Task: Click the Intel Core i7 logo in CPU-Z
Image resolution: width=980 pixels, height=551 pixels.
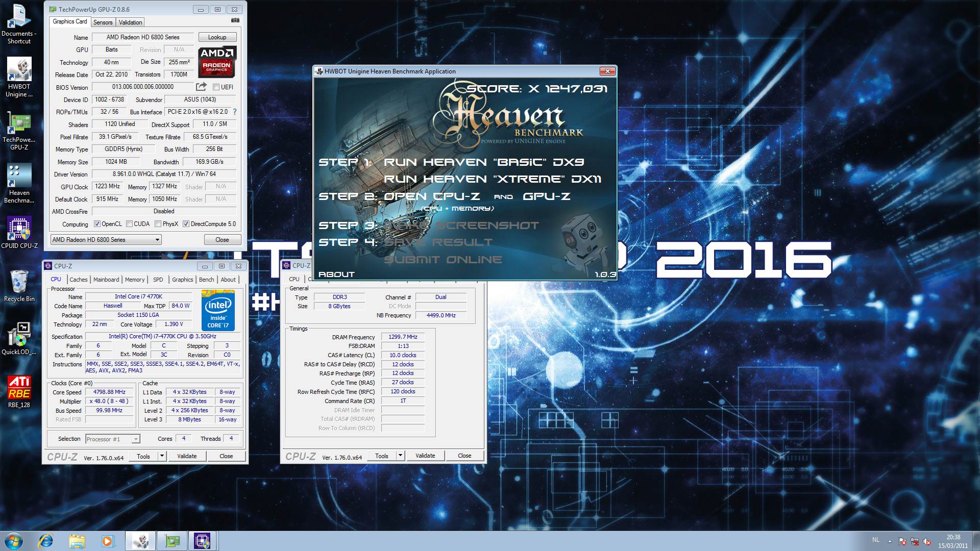Action: coord(218,310)
